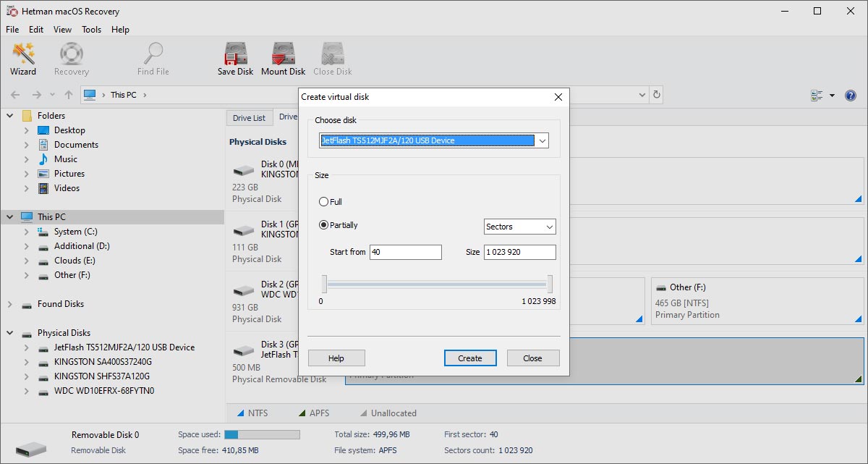
Task: Open the Sectors unit dropdown
Action: (519, 227)
